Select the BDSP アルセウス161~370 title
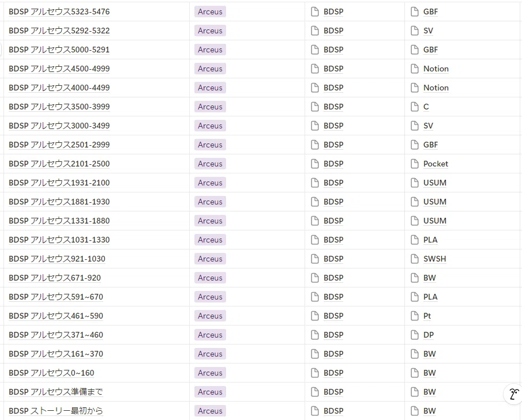Screen dimensions: 522x420 pos(56,354)
